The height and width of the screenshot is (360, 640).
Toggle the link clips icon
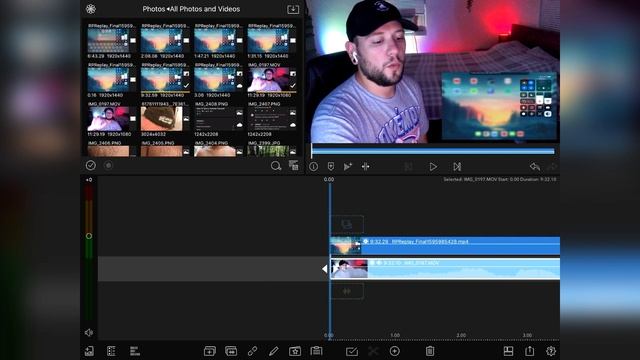[x=252, y=351]
